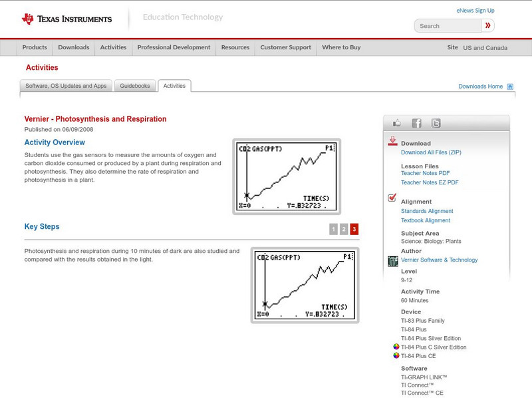Click the red Download arrow icon
532x398 pixels.
pos(392,141)
